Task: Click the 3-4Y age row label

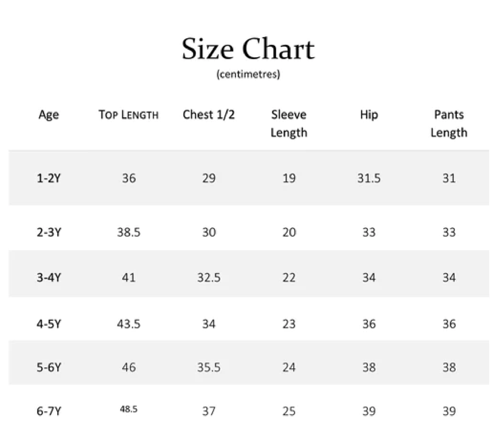Action: [49, 278]
